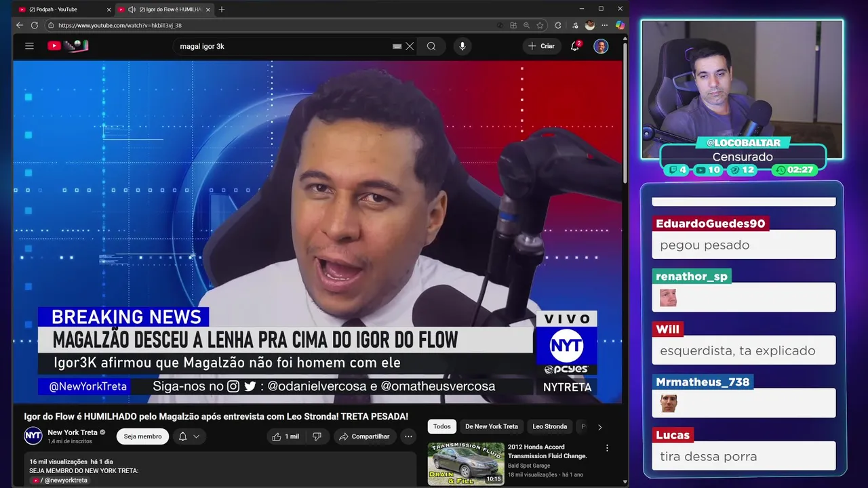Open the notifications bell in YouTube header
Image resolution: width=868 pixels, height=488 pixels.
click(x=575, y=46)
